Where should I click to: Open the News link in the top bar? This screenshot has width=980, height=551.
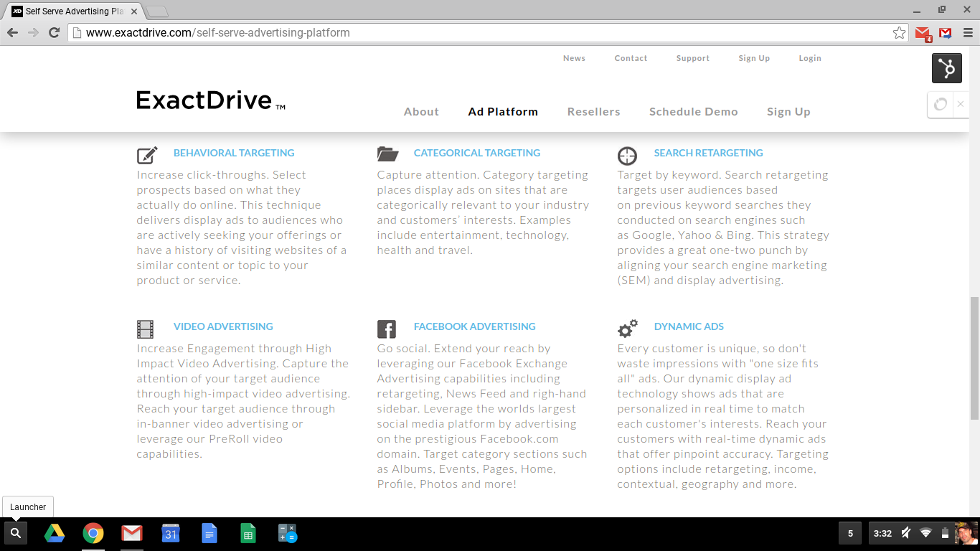pos(574,58)
